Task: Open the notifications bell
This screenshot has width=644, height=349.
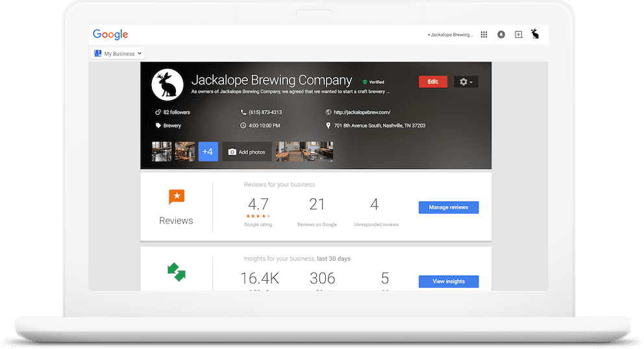Action: coord(501,34)
